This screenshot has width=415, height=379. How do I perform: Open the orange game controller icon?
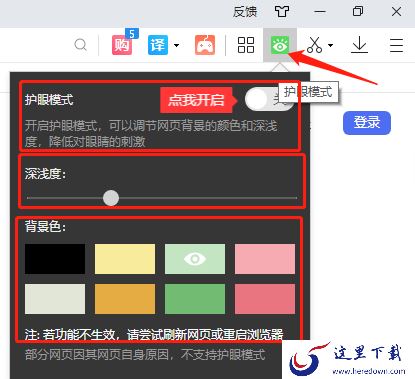click(205, 45)
